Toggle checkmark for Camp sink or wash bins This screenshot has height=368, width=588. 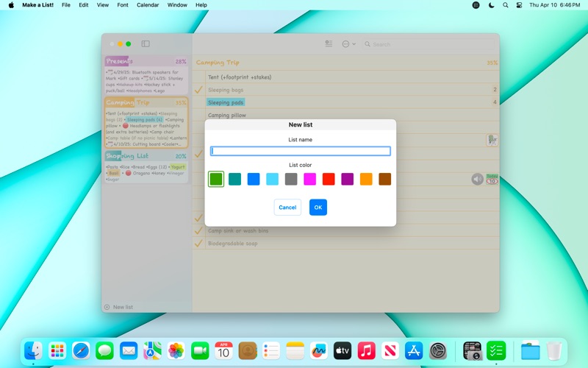tap(198, 230)
